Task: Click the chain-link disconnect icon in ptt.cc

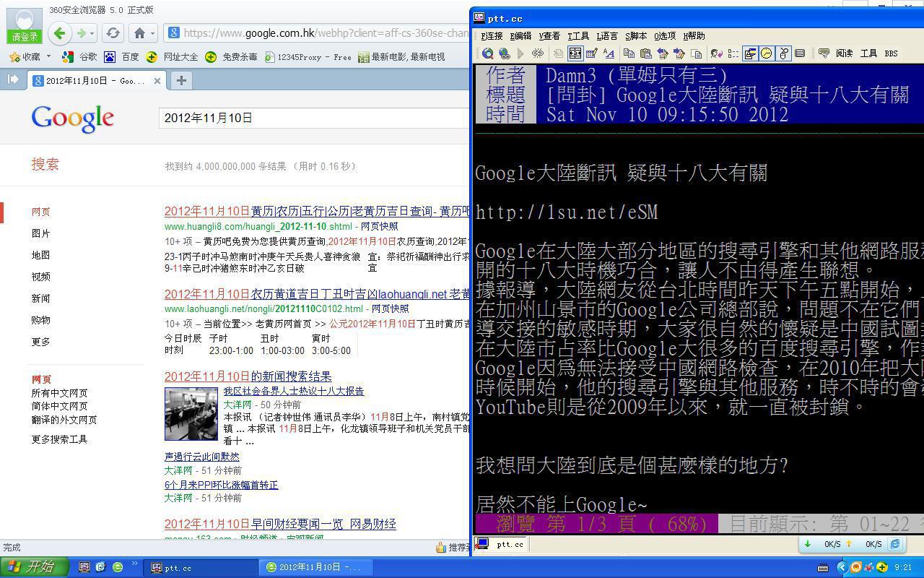Action: point(538,53)
